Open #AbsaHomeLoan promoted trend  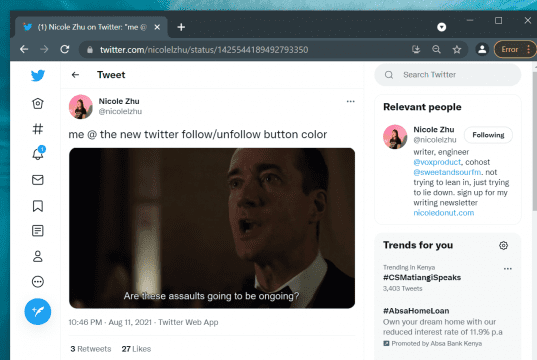pyautogui.click(x=416, y=311)
